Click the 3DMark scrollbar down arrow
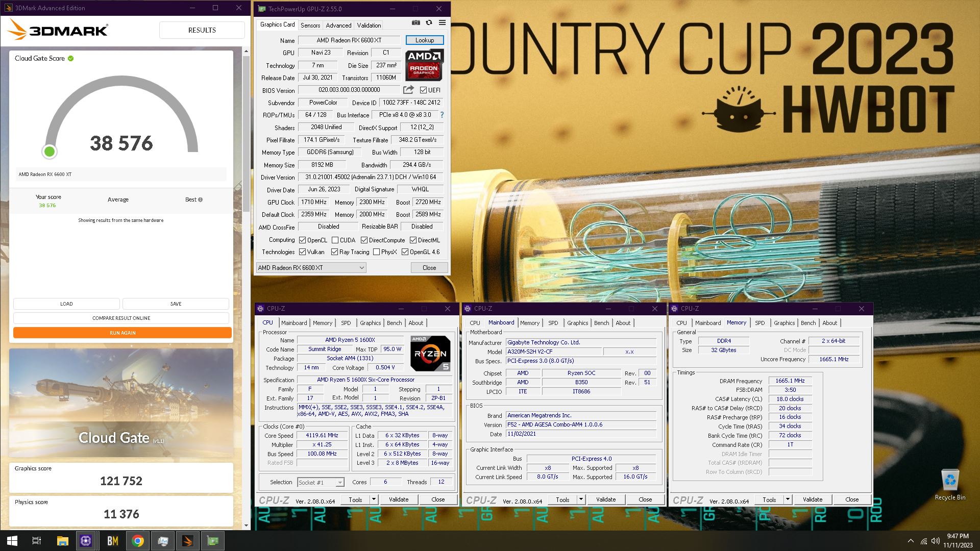The width and height of the screenshot is (980, 551). [246, 525]
